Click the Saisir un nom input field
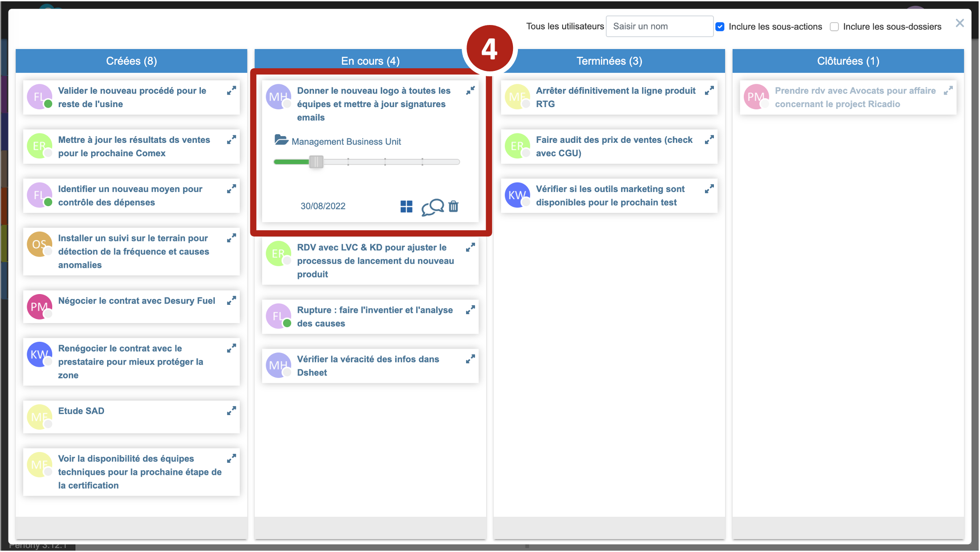The height and width of the screenshot is (552, 980). click(x=659, y=26)
